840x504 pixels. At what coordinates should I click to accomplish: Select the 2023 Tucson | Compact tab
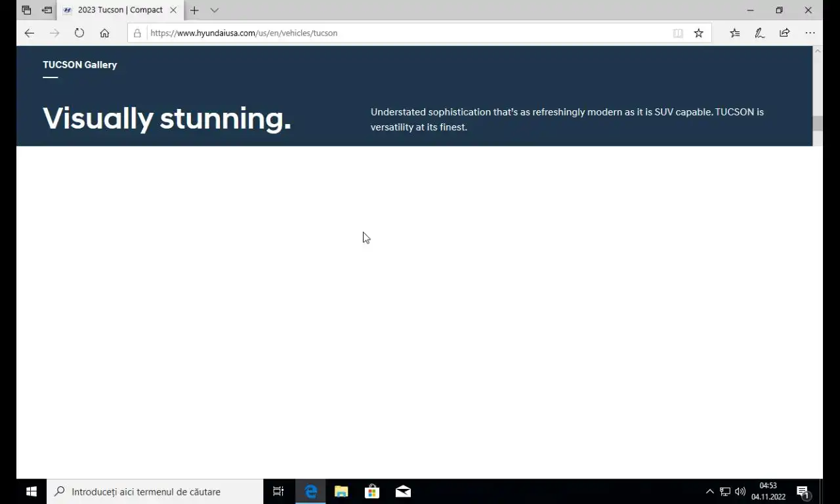[120, 10]
